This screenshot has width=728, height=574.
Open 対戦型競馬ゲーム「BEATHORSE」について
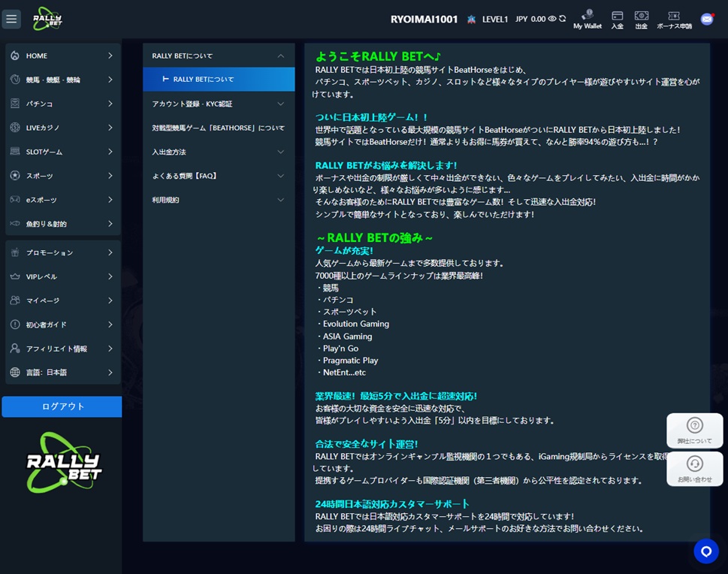click(x=219, y=128)
